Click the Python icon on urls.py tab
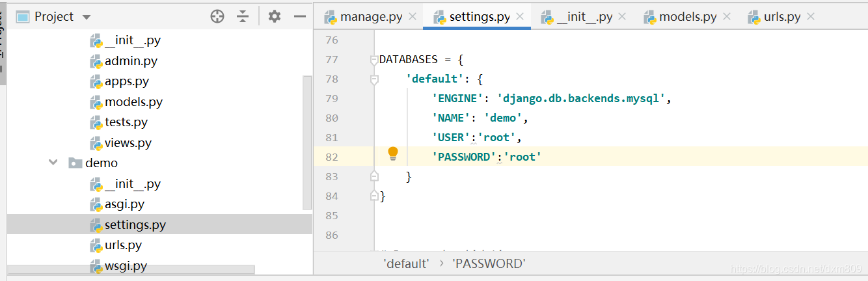Screen dimensions: 868x281 (755, 17)
